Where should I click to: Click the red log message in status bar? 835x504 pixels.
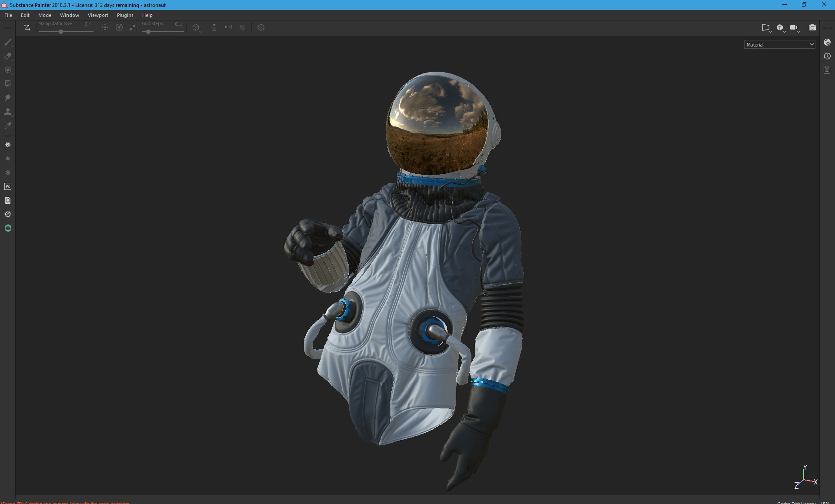pyautogui.click(x=65, y=502)
